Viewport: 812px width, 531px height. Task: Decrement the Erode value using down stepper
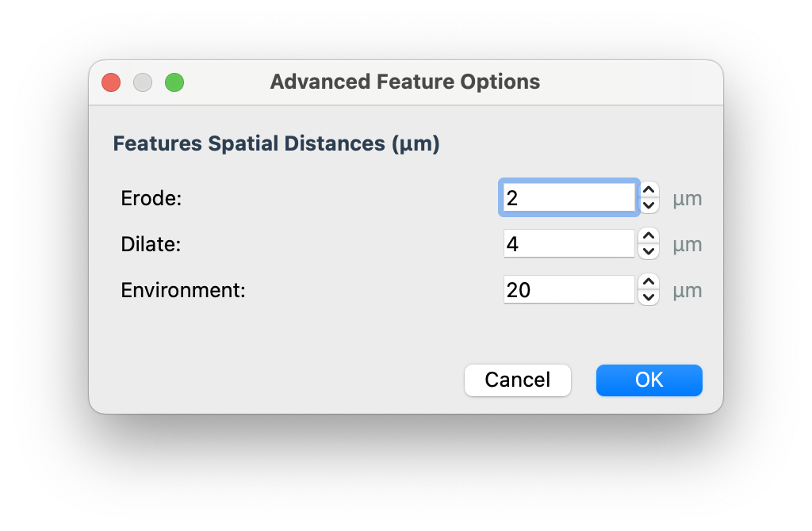coord(648,204)
